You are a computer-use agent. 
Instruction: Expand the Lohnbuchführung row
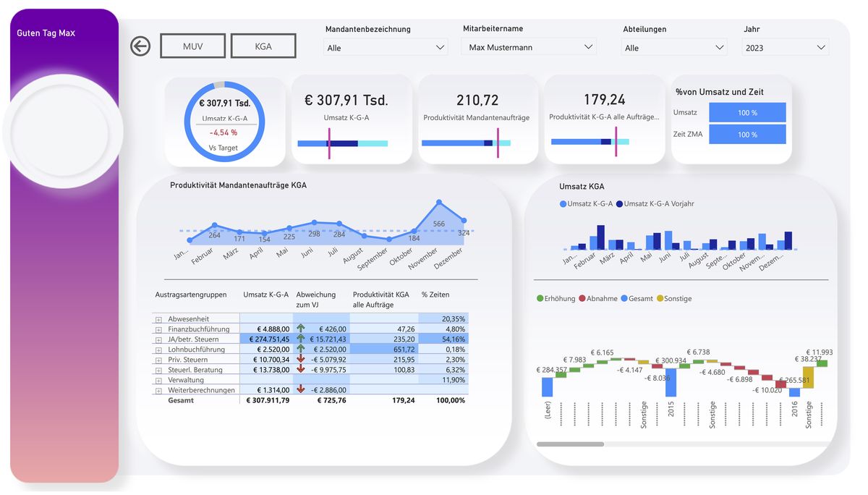[x=158, y=350]
